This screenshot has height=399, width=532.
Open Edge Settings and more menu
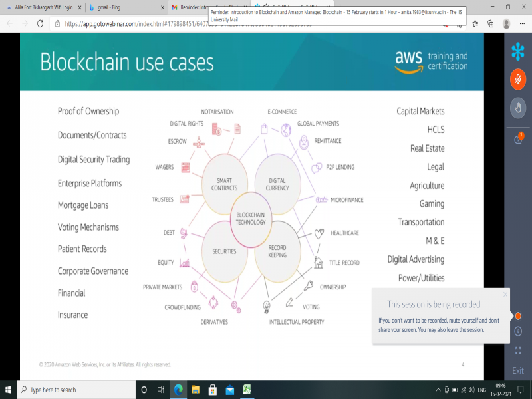coord(522,23)
